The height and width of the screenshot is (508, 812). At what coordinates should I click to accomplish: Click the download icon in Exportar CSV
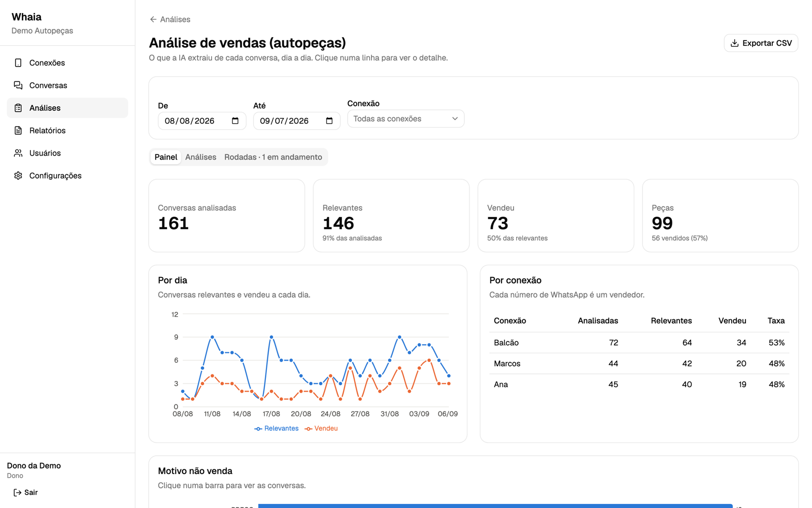[734, 43]
